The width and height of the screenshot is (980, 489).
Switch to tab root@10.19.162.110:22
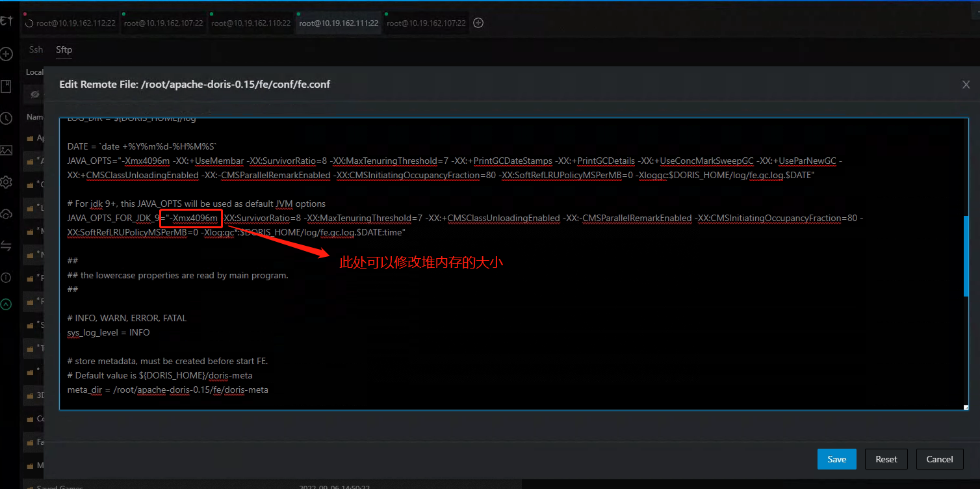(251, 23)
